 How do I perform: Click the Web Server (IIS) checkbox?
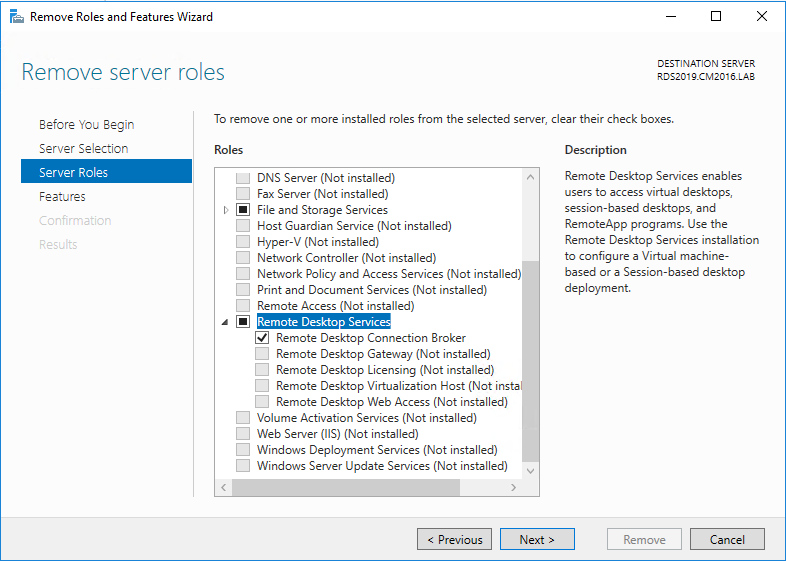click(x=243, y=434)
